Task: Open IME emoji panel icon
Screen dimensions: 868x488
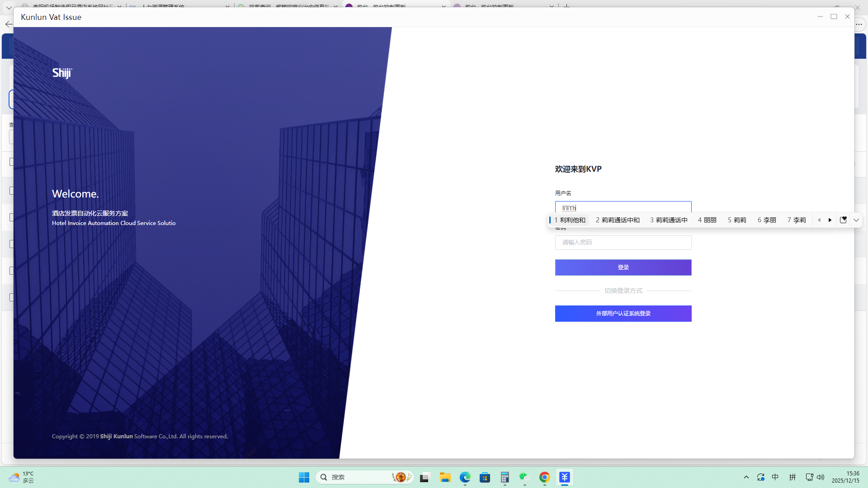Action: point(843,220)
